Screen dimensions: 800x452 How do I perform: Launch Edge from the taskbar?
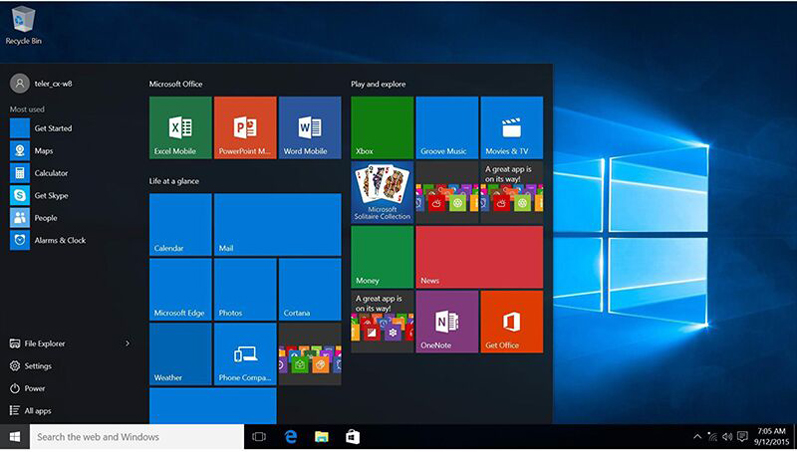(291, 437)
